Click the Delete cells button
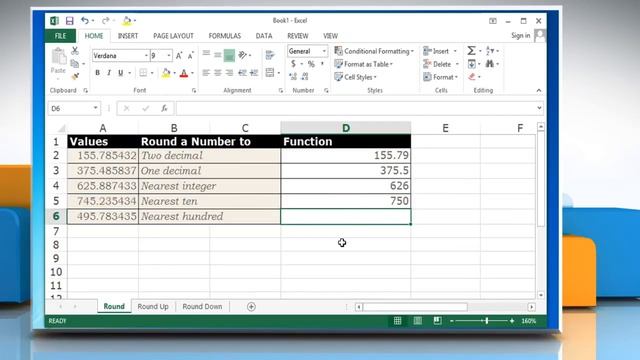640x360 pixels. (x=441, y=64)
